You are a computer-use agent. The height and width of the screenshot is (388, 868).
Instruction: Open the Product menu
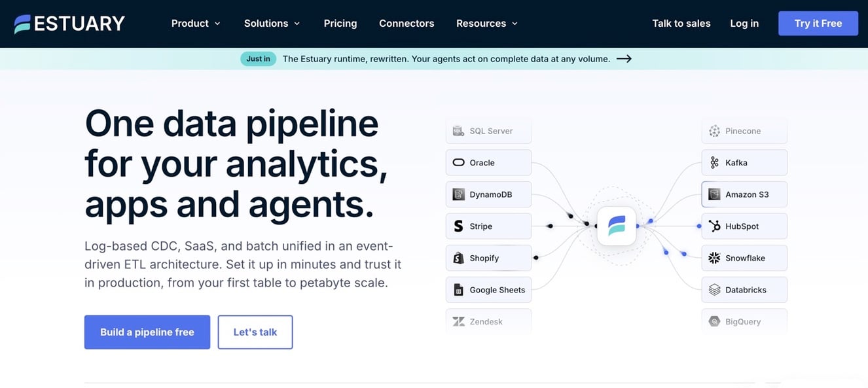click(x=196, y=24)
